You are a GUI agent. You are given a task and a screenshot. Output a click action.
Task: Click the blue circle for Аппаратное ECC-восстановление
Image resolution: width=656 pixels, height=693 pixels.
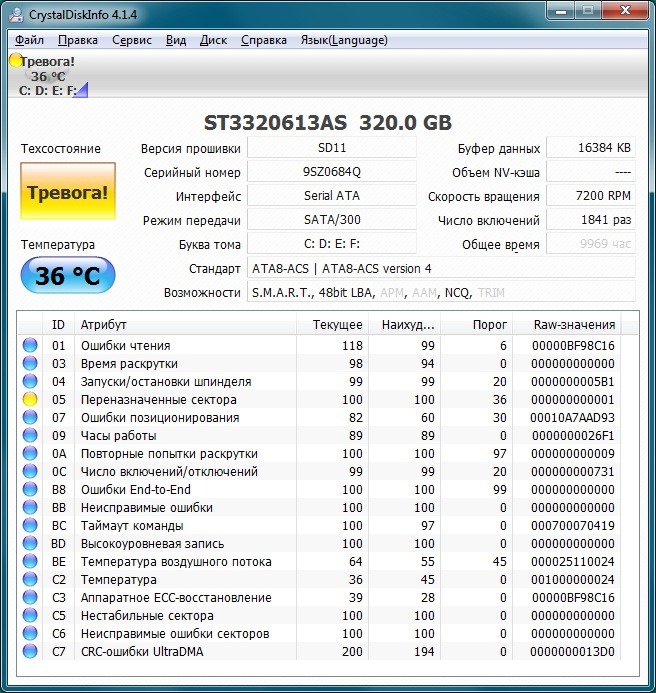click(30, 598)
